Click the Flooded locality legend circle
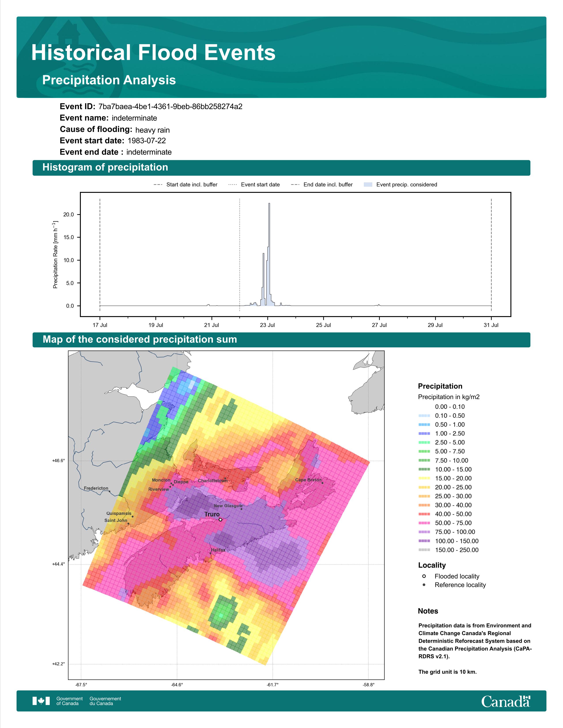563x728 pixels. tap(424, 576)
